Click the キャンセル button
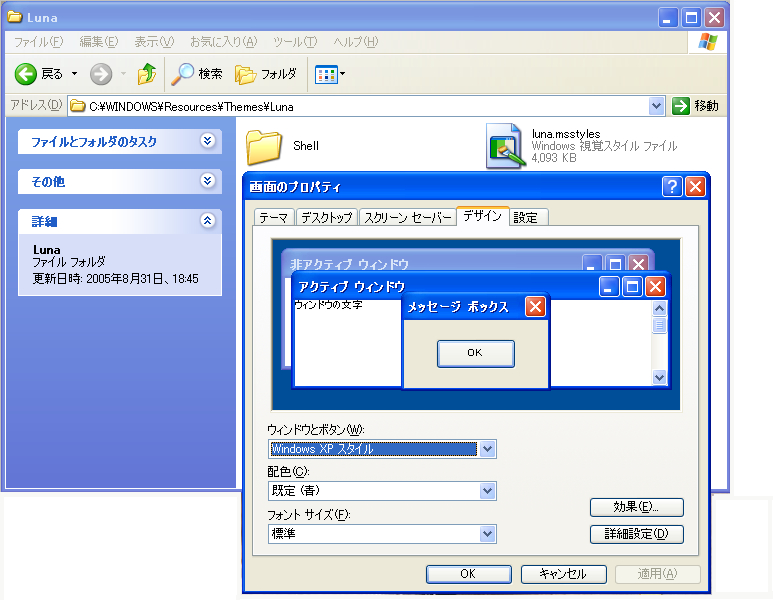Screen dimensions: 773x600 [563, 574]
